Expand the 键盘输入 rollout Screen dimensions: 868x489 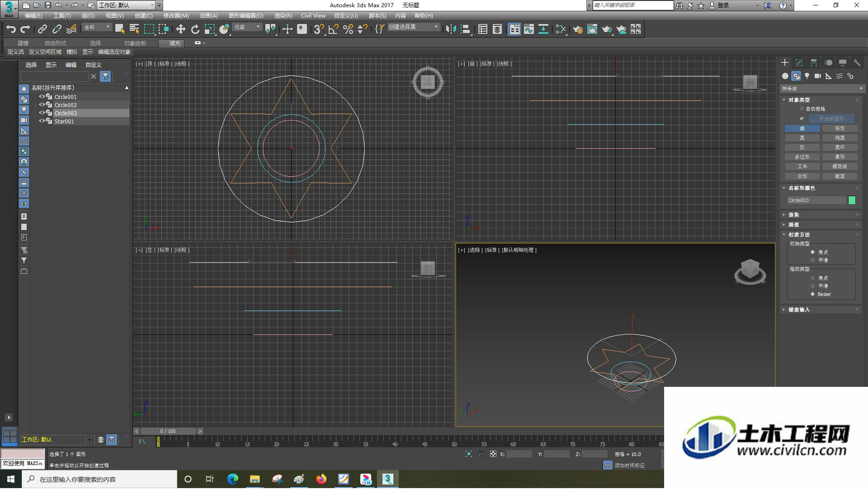799,310
